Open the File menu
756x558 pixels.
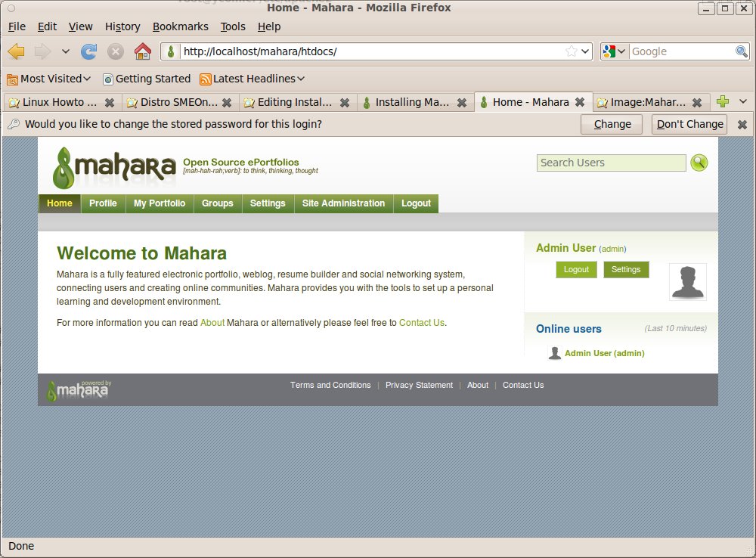(x=17, y=26)
